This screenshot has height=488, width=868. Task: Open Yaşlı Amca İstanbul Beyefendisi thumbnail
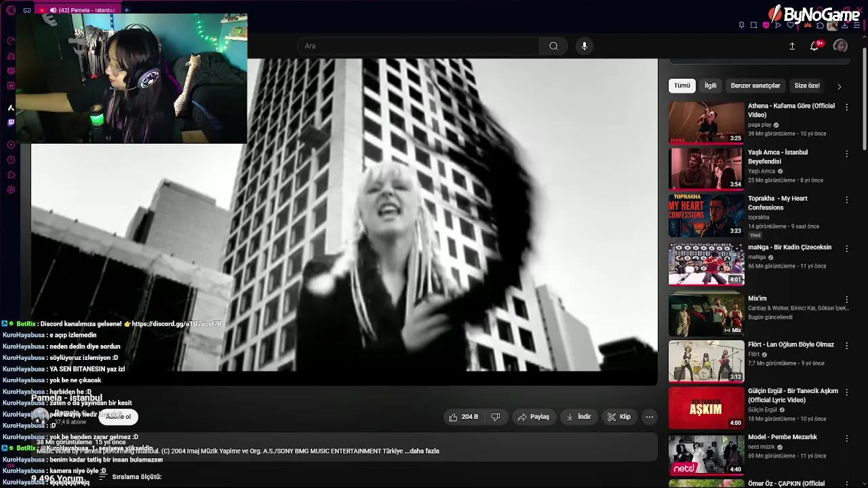(x=706, y=169)
